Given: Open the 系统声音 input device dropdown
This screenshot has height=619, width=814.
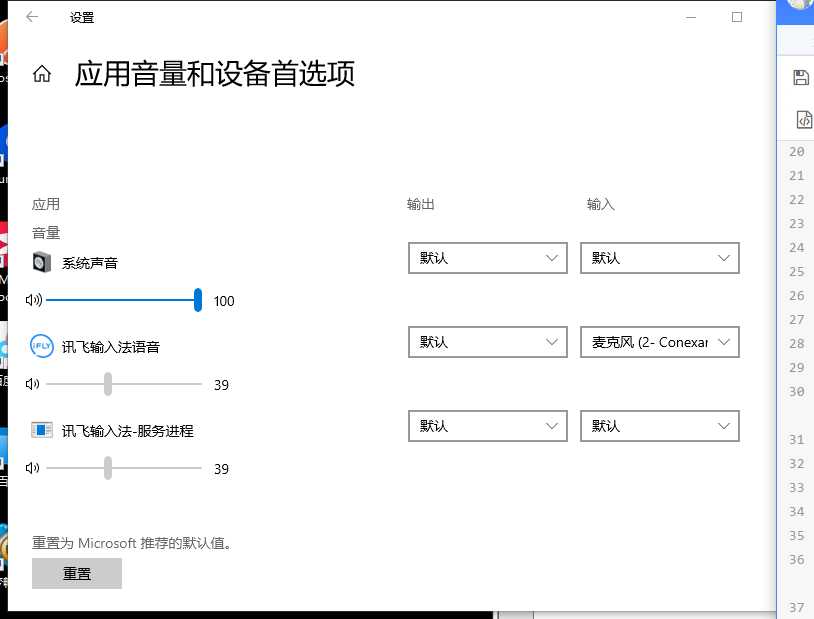Looking at the screenshot, I should 659,258.
